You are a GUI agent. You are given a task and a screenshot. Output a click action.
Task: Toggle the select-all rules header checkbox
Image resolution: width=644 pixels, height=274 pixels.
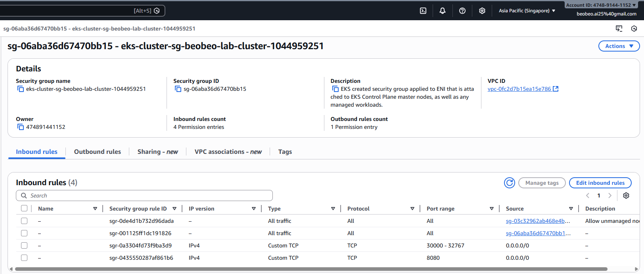click(x=24, y=209)
